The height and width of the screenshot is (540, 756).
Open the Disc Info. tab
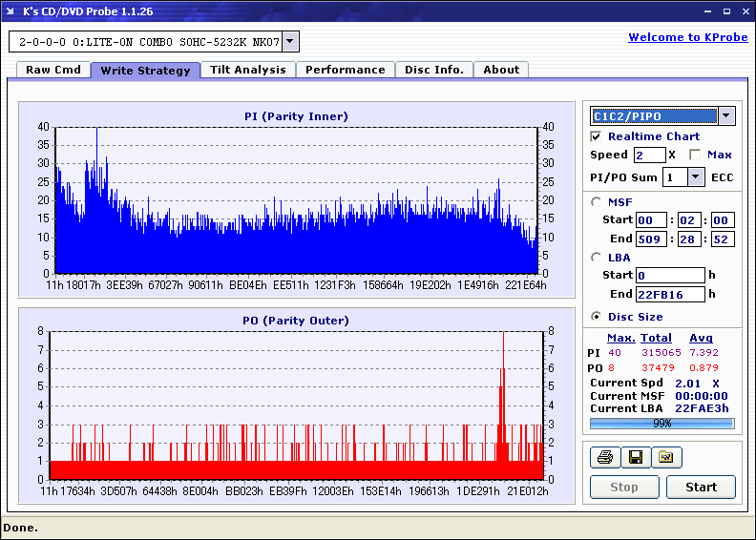[433, 70]
